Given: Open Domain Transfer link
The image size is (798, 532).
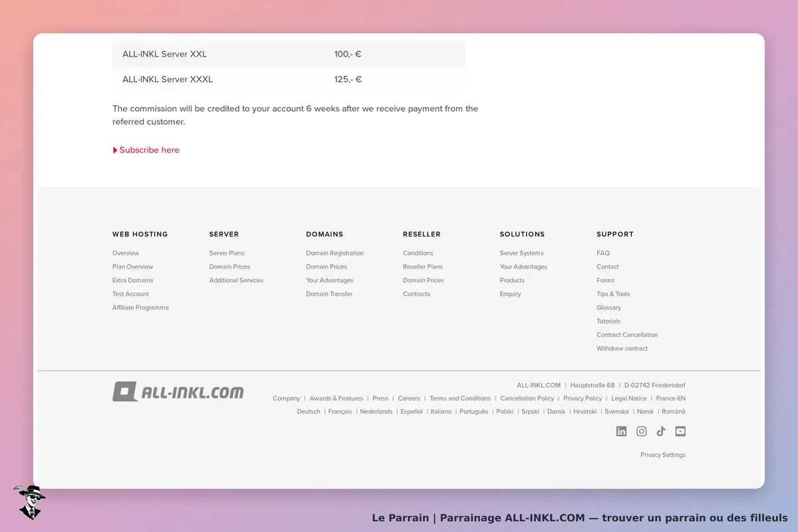Looking at the screenshot, I should point(329,294).
